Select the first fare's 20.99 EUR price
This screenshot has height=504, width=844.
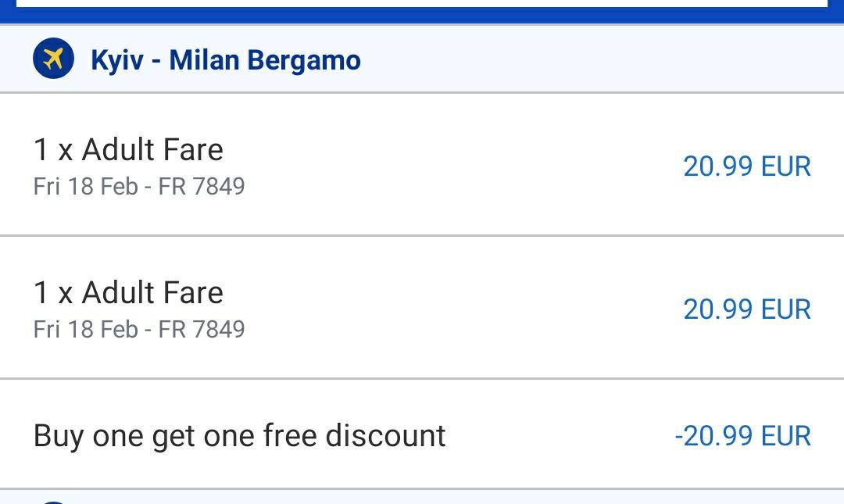tap(746, 166)
